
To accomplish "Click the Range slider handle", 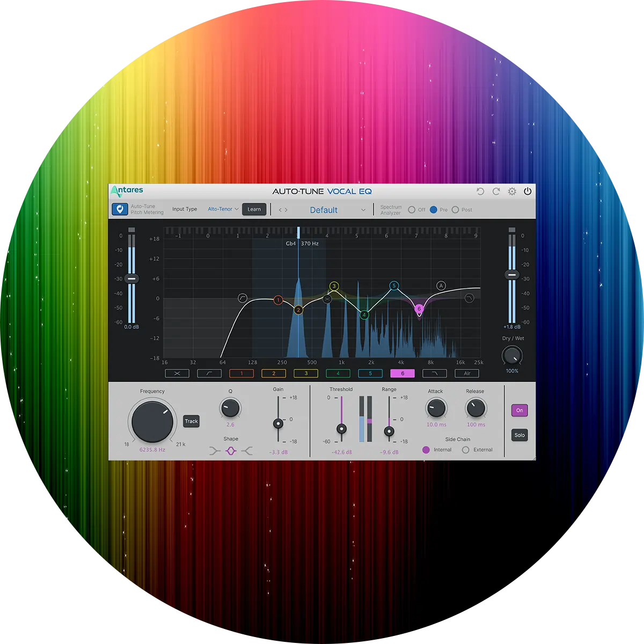I will pyautogui.click(x=390, y=431).
